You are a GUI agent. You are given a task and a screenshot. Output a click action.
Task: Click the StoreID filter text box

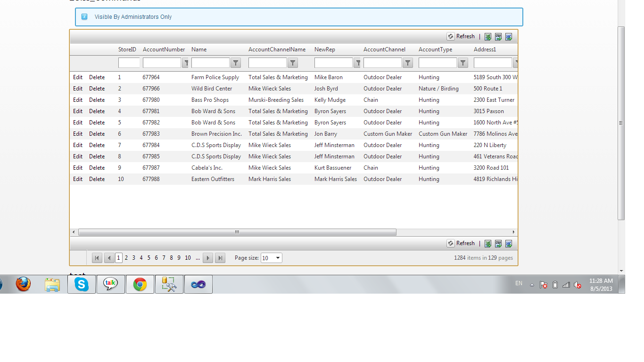tap(129, 63)
